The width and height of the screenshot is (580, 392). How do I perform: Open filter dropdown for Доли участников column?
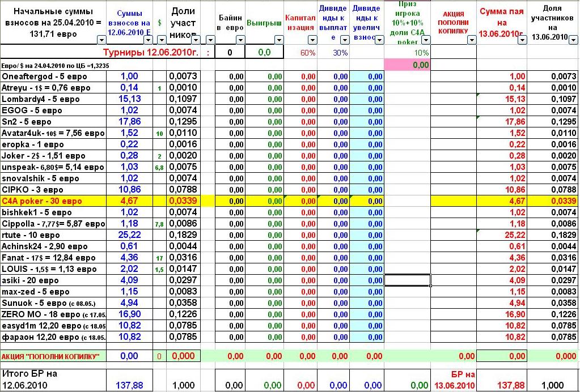pyautogui.click(x=195, y=40)
